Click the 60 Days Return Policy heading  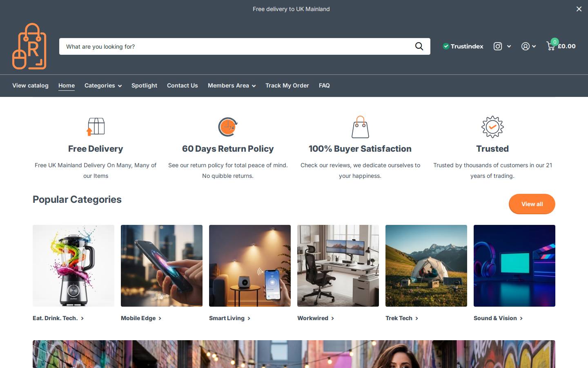[228, 149]
